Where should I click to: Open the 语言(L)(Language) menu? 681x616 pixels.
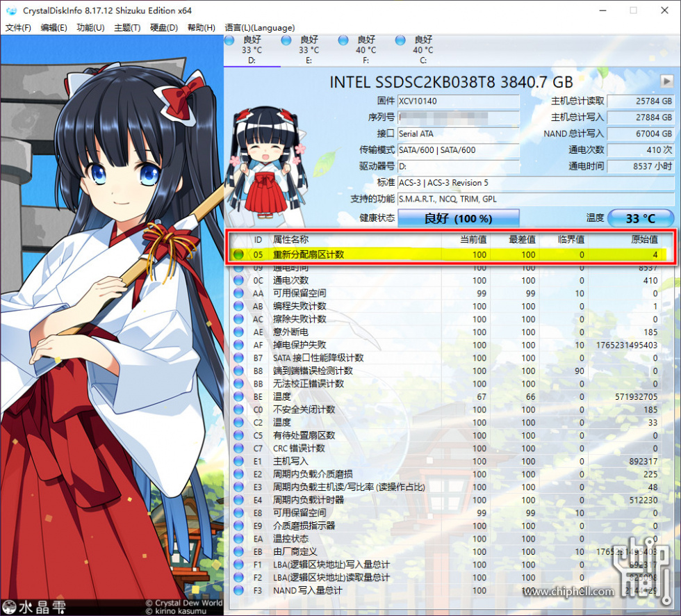pos(260,28)
